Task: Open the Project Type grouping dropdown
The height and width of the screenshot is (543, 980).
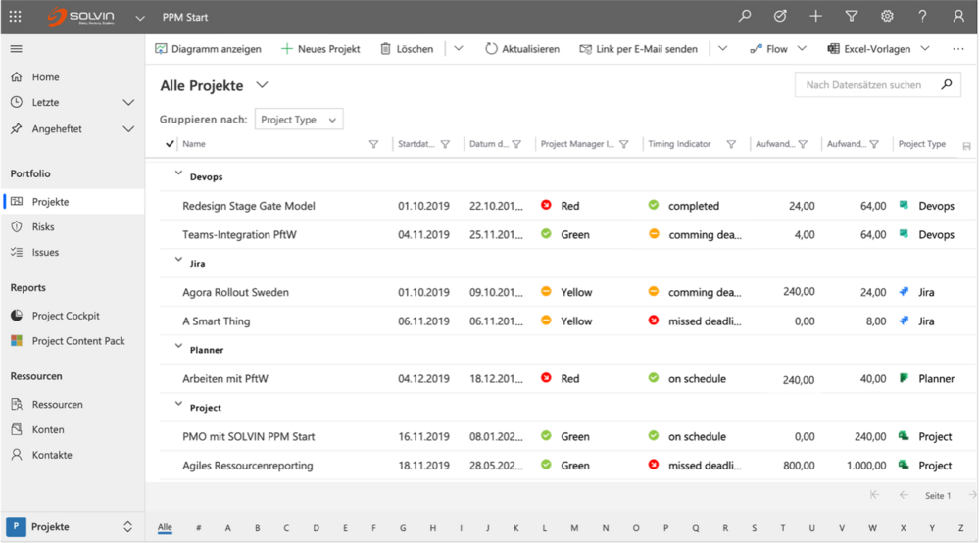Action: pyautogui.click(x=299, y=120)
